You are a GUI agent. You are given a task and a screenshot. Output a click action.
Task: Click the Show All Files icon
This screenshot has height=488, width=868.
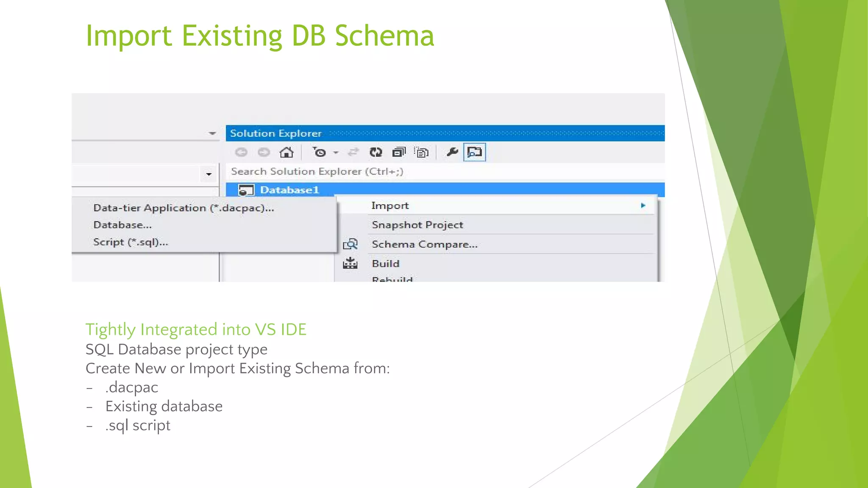pyautogui.click(x=421, y=152)
